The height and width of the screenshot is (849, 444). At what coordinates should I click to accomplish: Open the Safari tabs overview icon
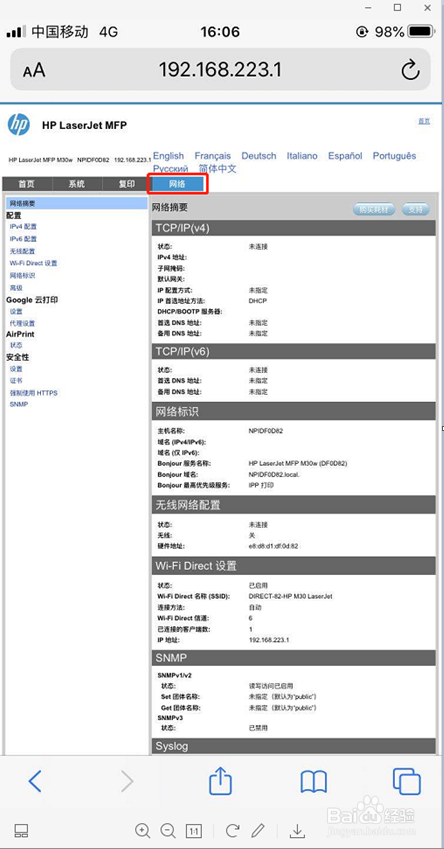coord(407,782)
